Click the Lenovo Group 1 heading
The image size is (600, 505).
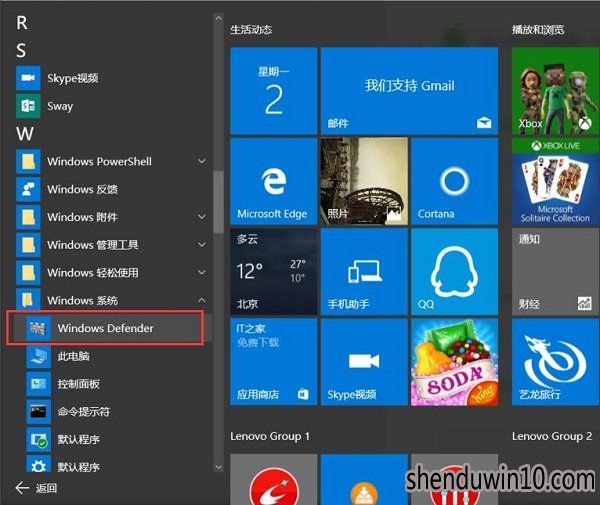coord(270,437)
